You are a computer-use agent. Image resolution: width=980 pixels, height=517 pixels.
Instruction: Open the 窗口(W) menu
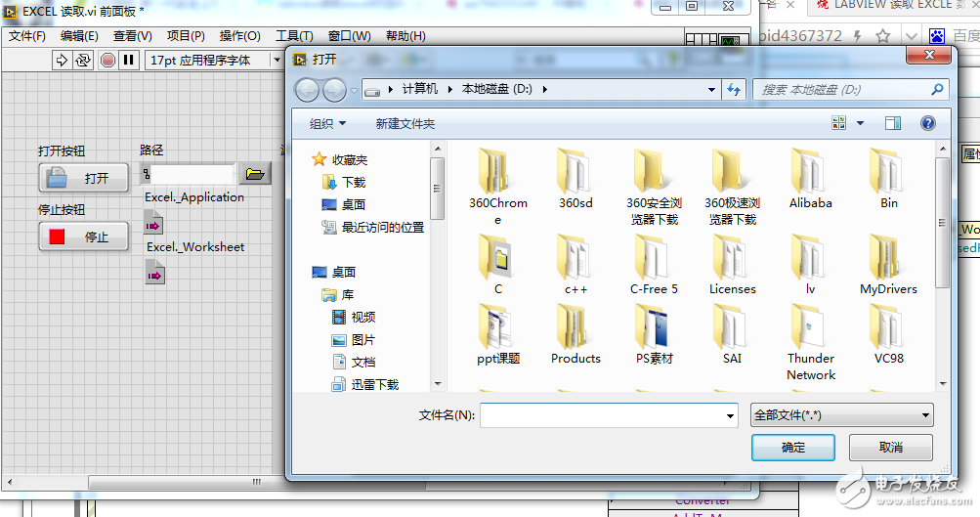350,36
